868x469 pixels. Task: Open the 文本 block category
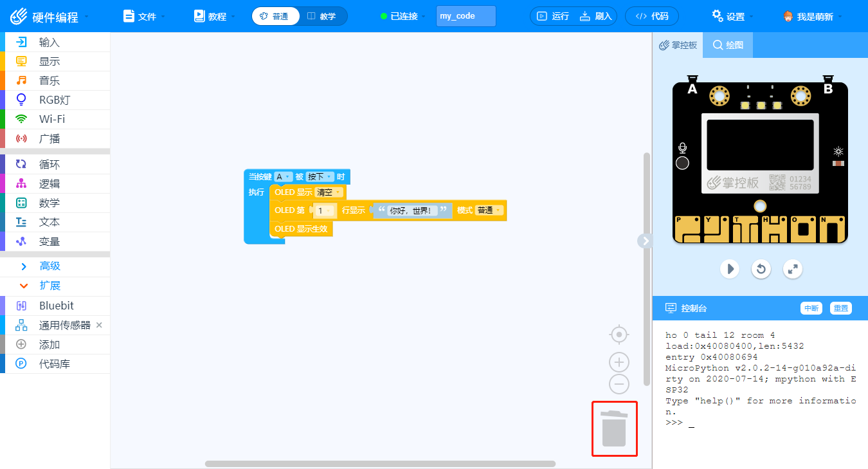pos(55,222)
